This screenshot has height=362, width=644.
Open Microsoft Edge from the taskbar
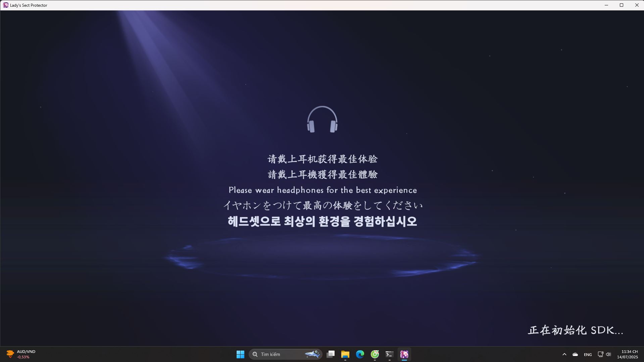(x=360, y=354)
